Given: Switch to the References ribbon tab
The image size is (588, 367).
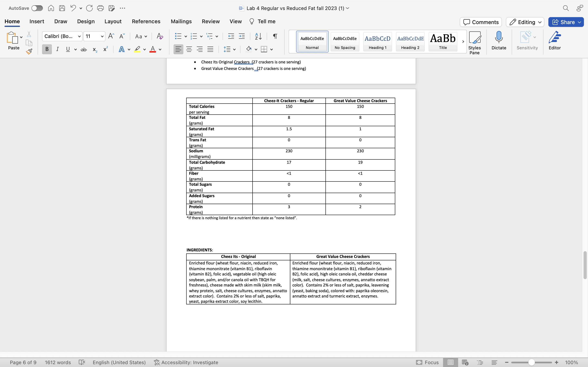Looking at the screenshot, I should click(x=146, y=21).
